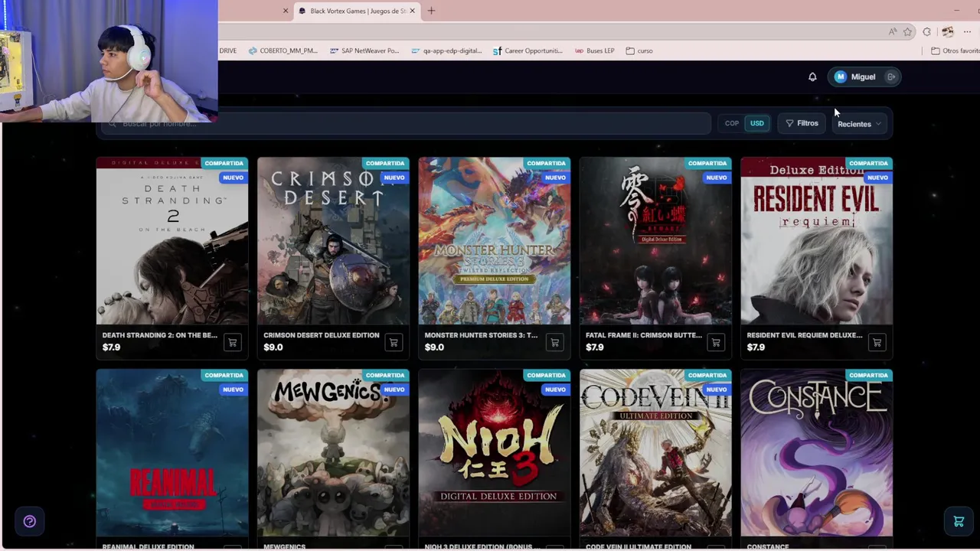Screen dimensions: 980x551
Task: Open the floating shopping cart icon
Action: (959, 521)
